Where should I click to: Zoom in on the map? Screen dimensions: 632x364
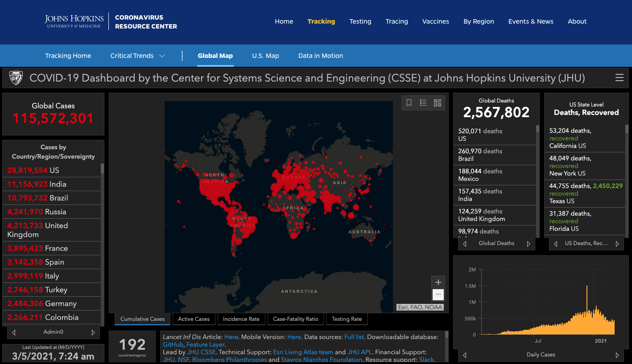click(438, 282)
